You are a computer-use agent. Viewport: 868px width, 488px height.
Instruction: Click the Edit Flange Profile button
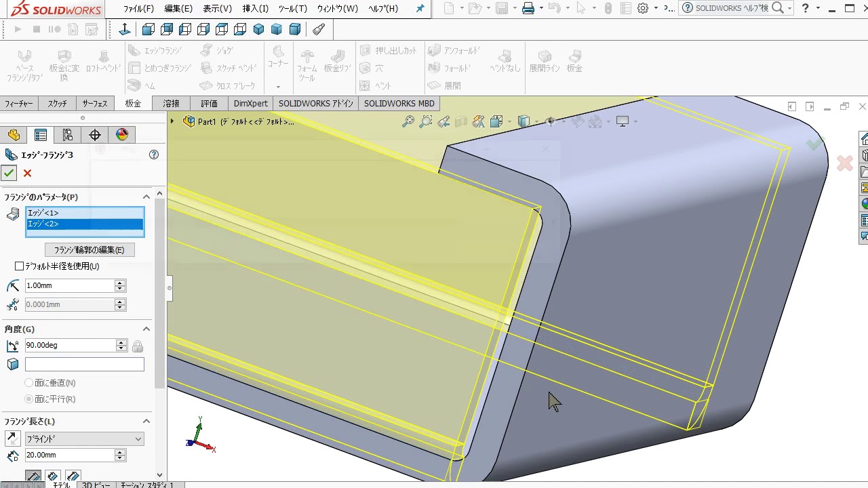pos(90,250)
